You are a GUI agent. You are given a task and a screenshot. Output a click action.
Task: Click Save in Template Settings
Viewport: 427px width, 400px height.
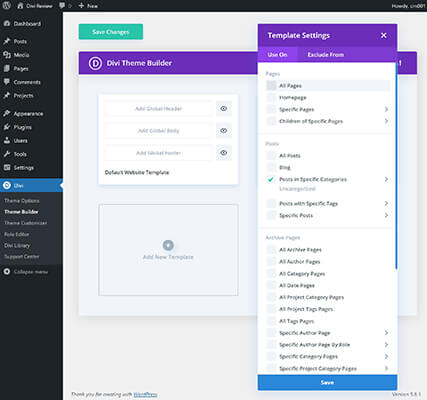[x=327, y=382]
